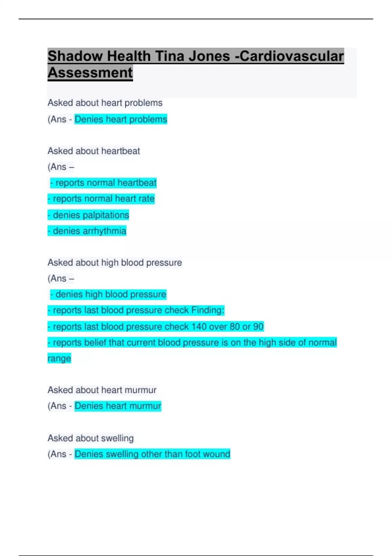Viewport: 392px width, 556px height.
Task: Click the 'Asked about heartbeat' question
Action: coord(94,151)
